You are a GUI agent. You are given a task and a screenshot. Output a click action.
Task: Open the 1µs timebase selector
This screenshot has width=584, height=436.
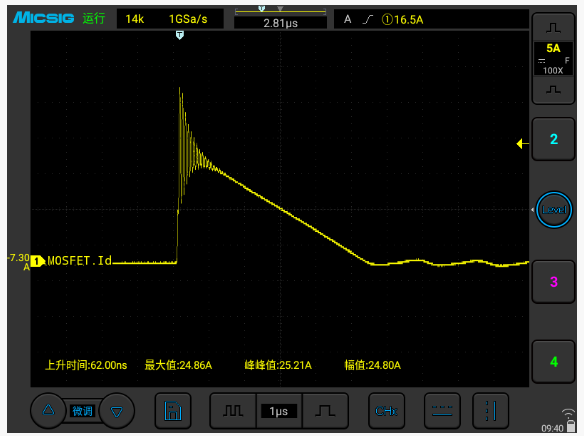point(279,411)
